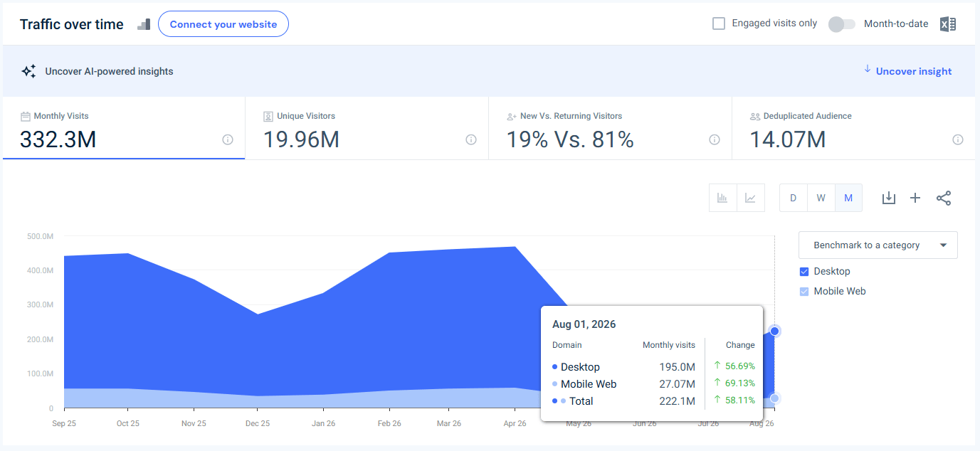Click the data confidence bars icon

coord(144,24)
